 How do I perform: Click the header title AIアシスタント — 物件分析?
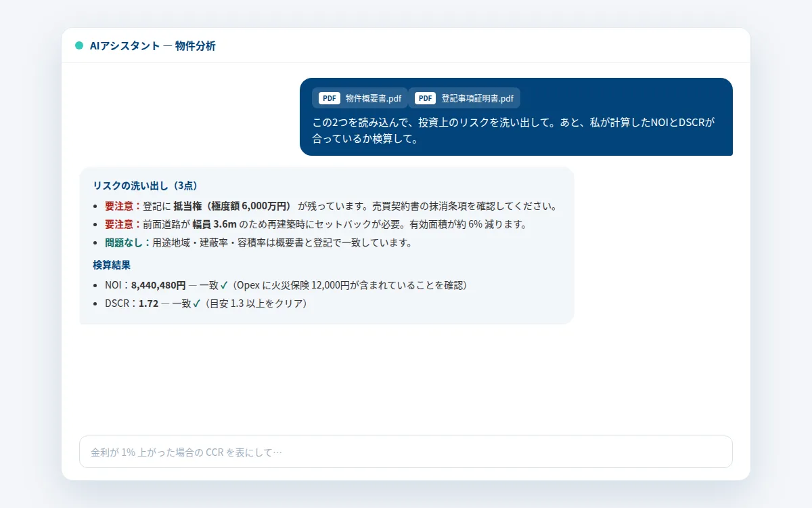tap(153, 46)
